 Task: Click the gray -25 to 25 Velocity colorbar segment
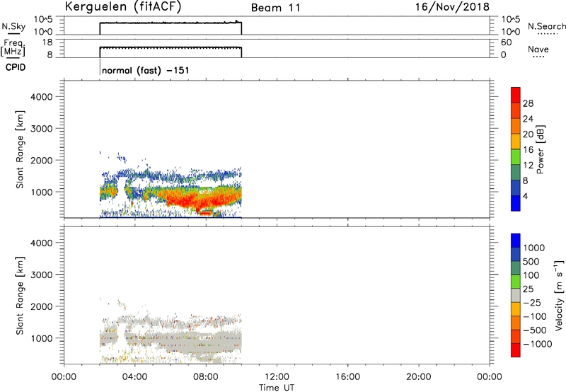tap(516, 295)
